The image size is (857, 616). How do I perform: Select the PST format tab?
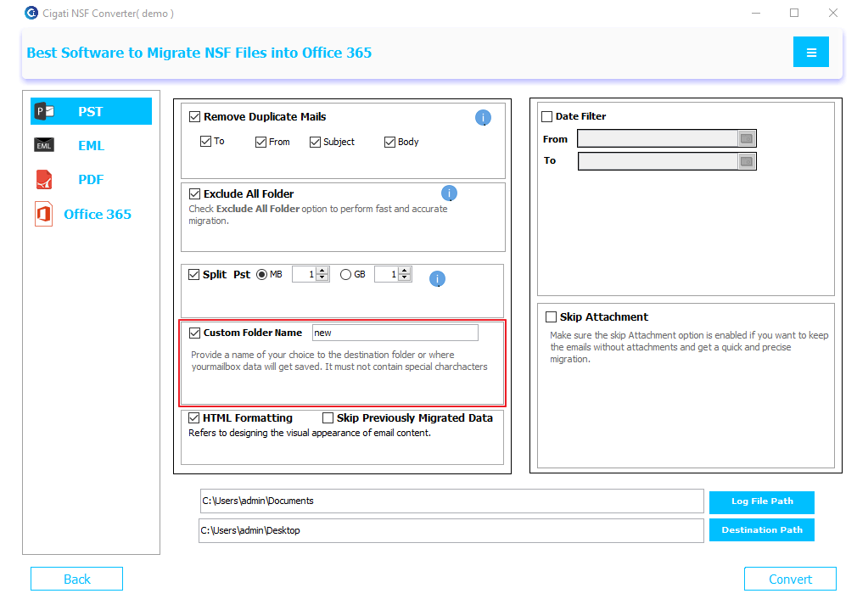pyautogui.click(x=92, y=111)
